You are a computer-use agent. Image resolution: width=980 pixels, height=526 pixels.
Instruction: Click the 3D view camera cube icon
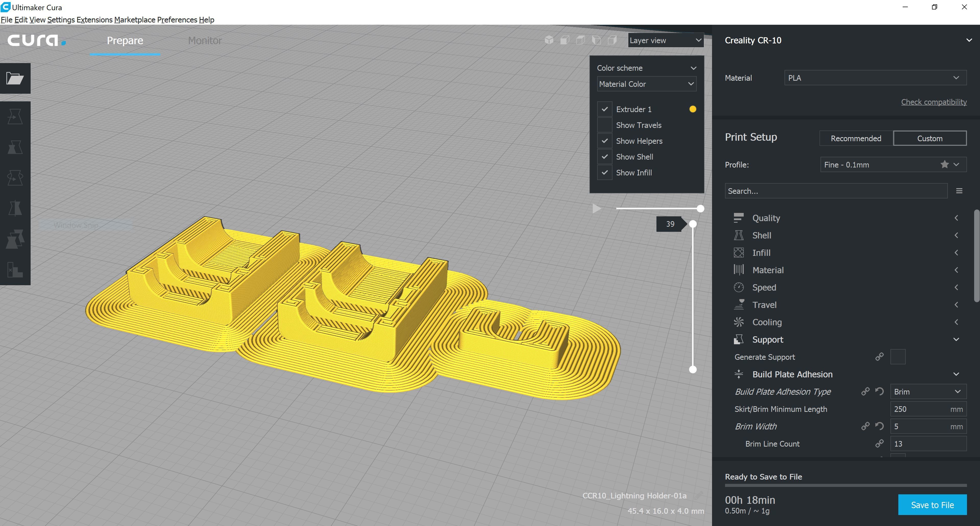pos(549,40)
